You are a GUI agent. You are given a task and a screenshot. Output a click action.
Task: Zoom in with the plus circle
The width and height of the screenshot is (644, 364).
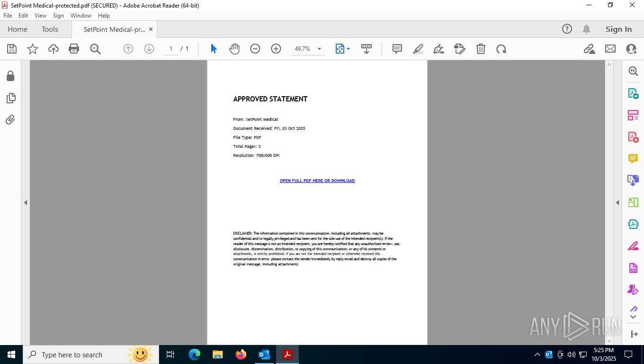(276, 49)
